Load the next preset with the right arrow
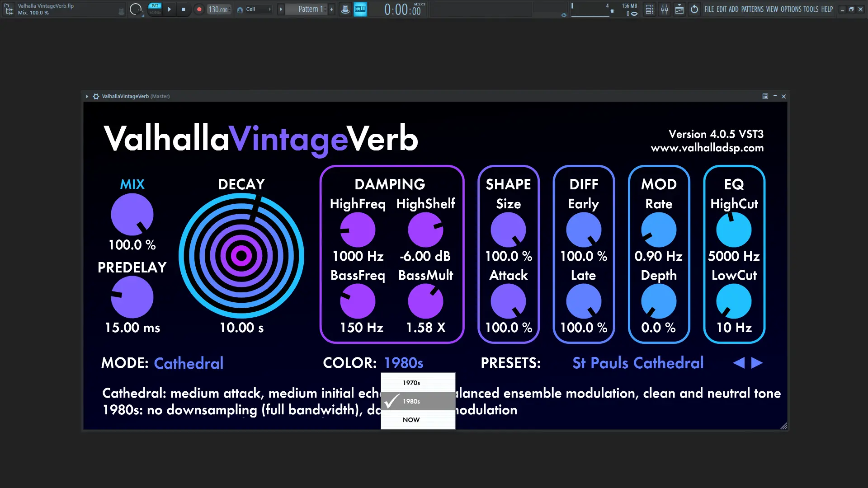868x488 pixels. click(756, 363)
